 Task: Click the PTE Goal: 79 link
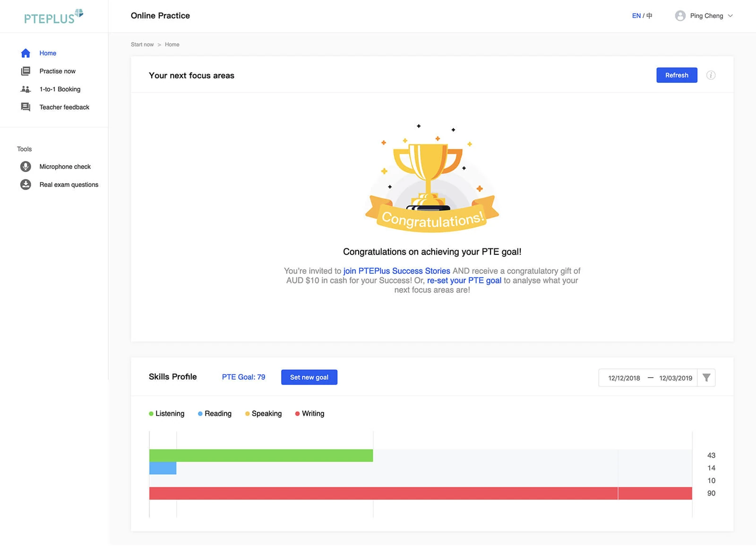[243, 377]
